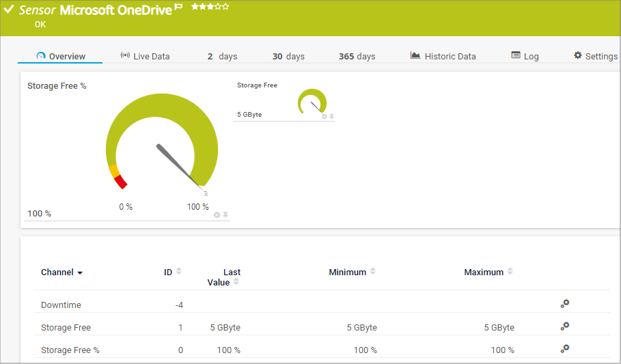Open channel settings for Storage Free % row

564,349
